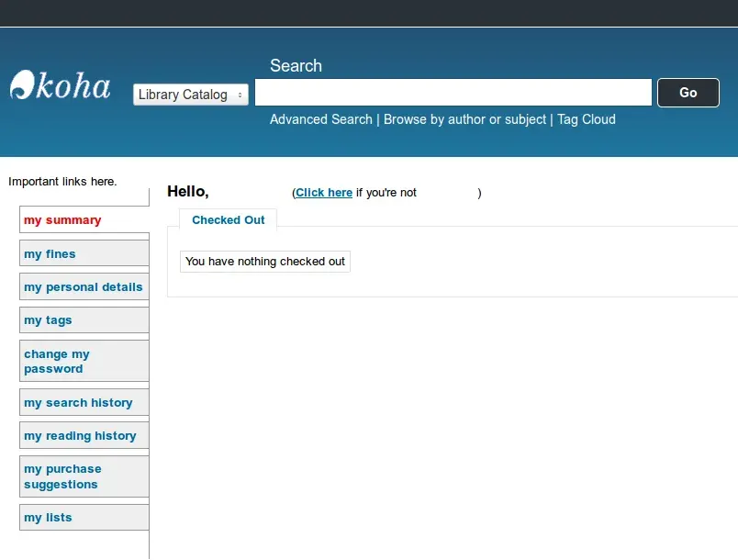Open my personal details
The height and width of the screenshot is (560, 738).
[x=84, y=286]
